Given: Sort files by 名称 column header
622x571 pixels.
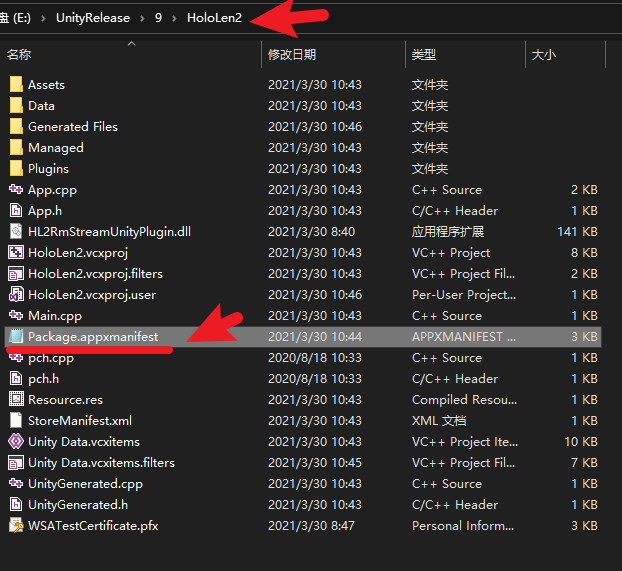Looking at the screenshot, I should 19,54.
